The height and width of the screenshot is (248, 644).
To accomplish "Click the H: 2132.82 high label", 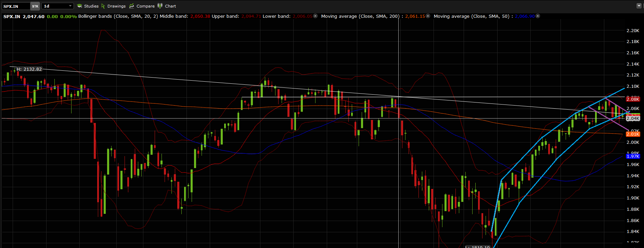I will tap(29, 69).
